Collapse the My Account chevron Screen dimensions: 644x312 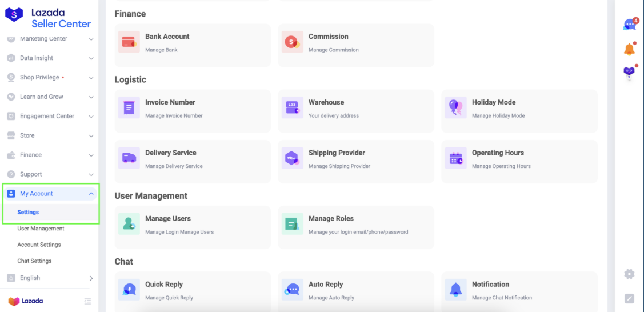coord(91,194)
